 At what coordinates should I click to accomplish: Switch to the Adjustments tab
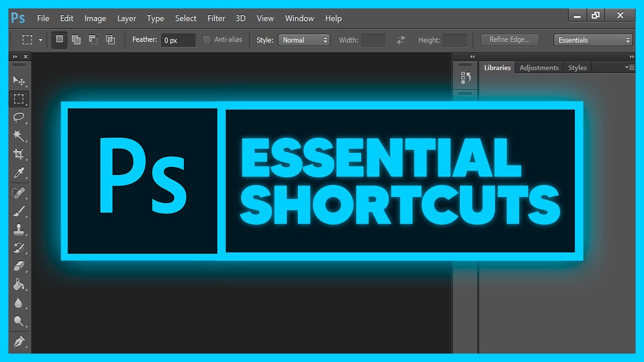(x=539, y=67)
